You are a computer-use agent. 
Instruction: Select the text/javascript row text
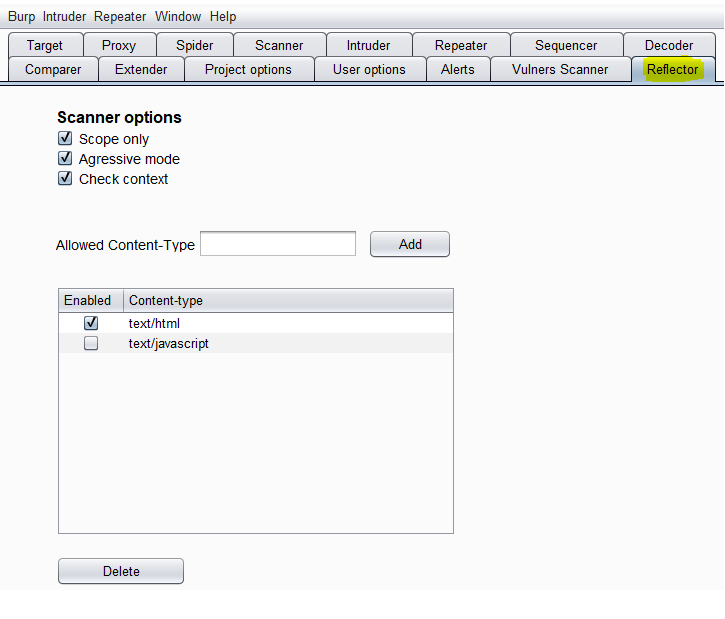tap(168, 343)
